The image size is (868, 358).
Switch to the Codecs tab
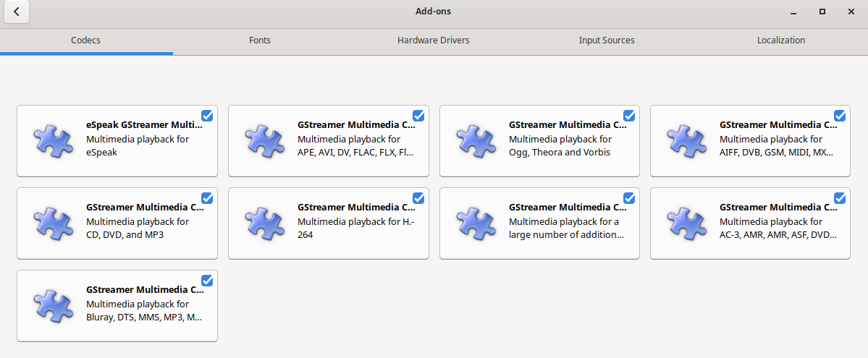coord(86,41)
